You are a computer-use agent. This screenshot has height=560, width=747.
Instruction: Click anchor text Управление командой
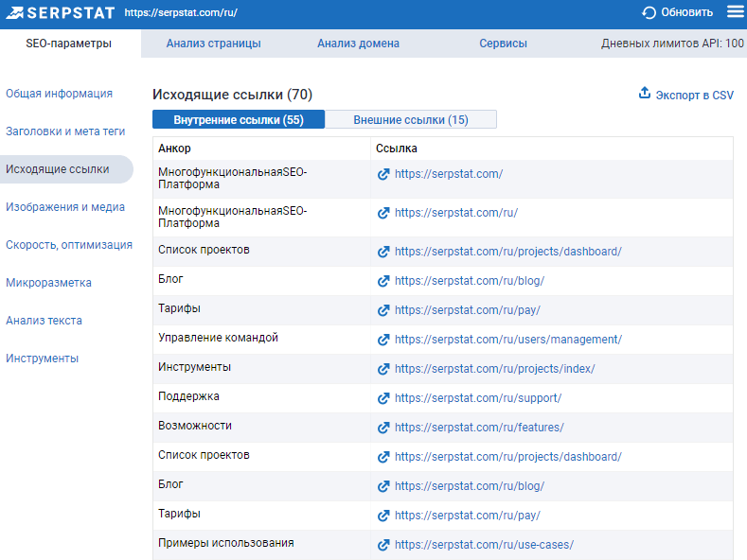click(x=218, y=338)
